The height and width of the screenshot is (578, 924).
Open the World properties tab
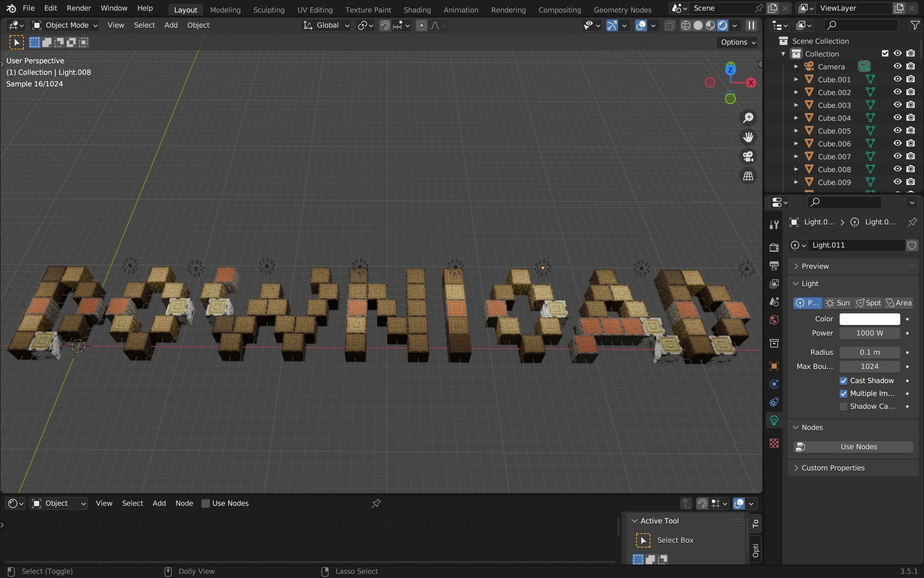[774, 320]
